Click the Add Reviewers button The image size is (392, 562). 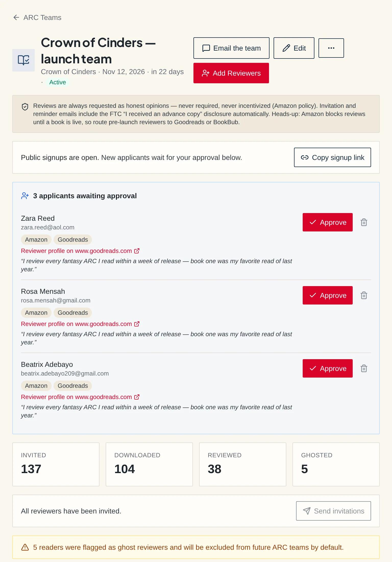pos(231,73)
